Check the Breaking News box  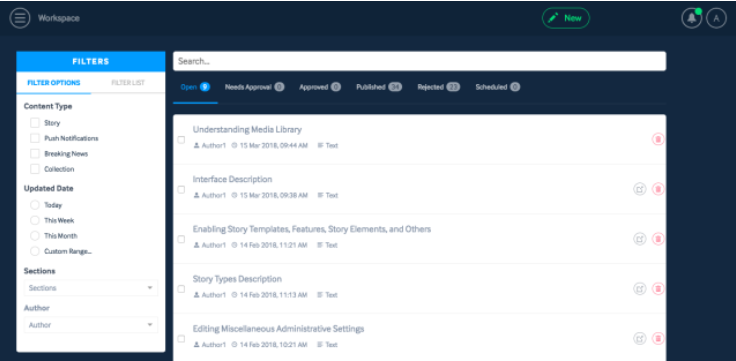pos(35,154)
